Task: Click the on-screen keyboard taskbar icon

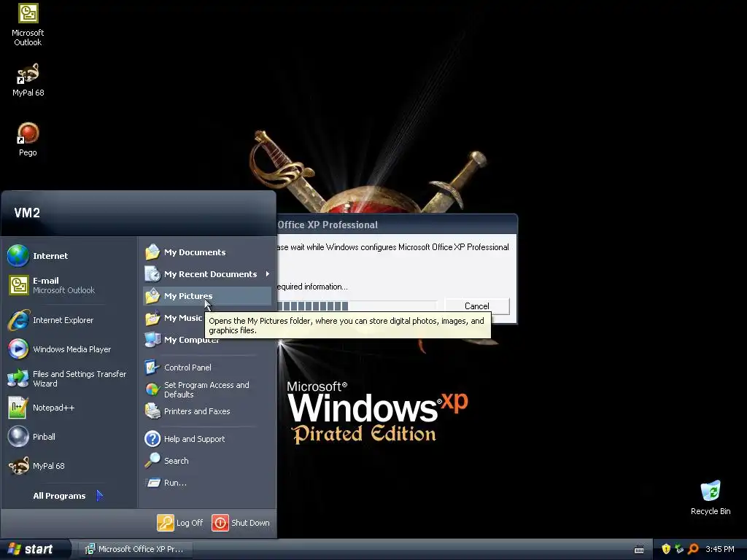Action: (639, 550)
